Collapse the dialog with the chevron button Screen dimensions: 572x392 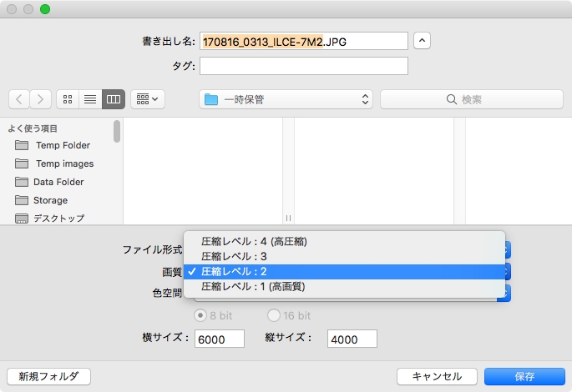tap(422, 40)
